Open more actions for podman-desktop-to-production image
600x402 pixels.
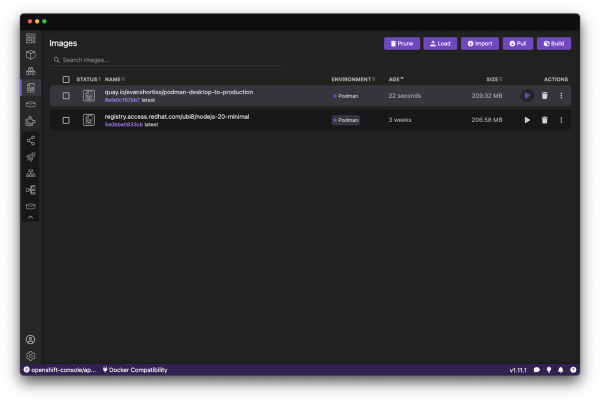(x=561, y=96)
